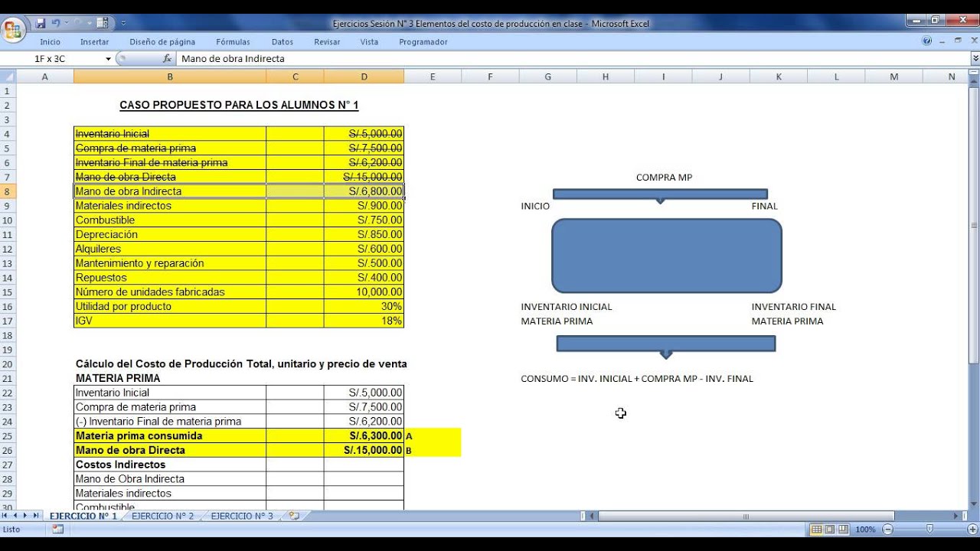Screen dimensions: 980x551
Task: Switch to Page Layout view button
Action: click(x=830, y=529)
